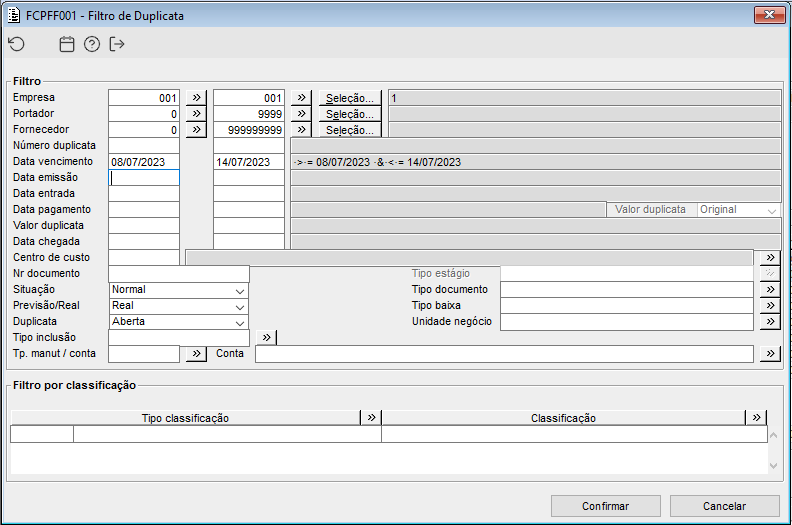Image resolution: width=792 pixels, height=525 pixels.
Task: Click the first Valor duplicata field
Action: [144, 226]
